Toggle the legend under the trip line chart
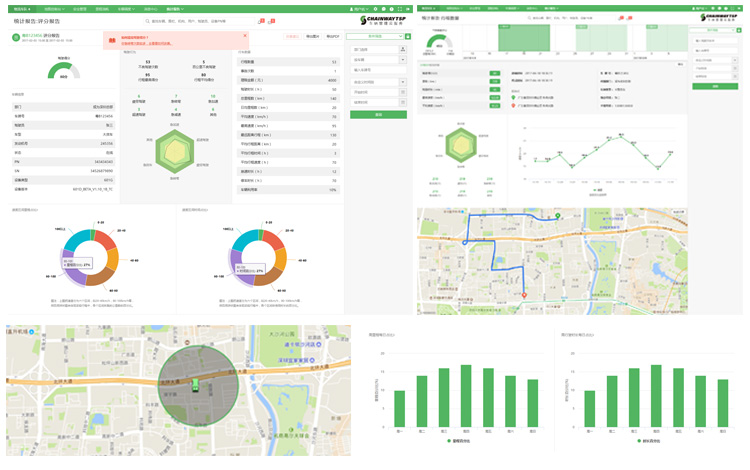 [x=599, y=189]
